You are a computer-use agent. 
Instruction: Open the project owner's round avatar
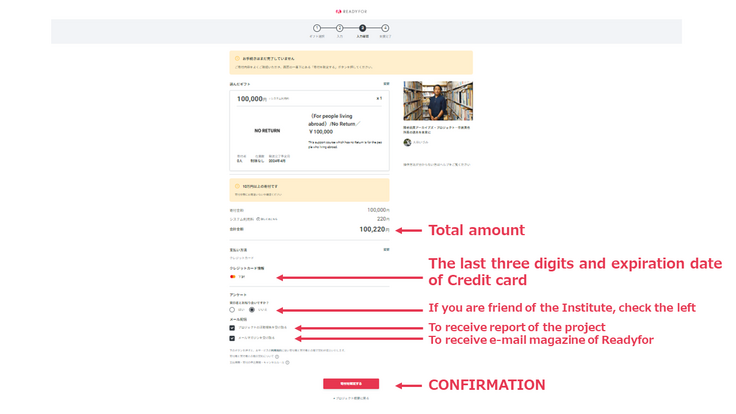[x=407, y=142]
